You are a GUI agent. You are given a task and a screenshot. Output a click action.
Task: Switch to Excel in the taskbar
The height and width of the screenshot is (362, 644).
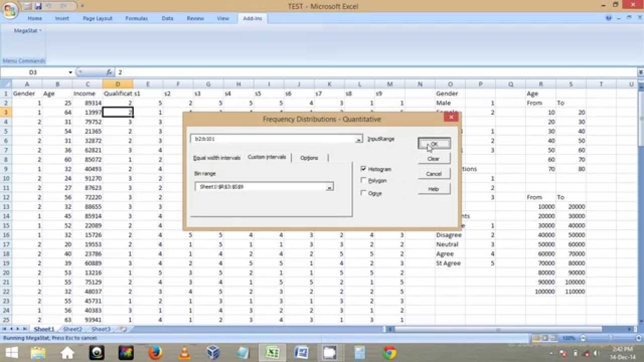click(x=272, y=352)
